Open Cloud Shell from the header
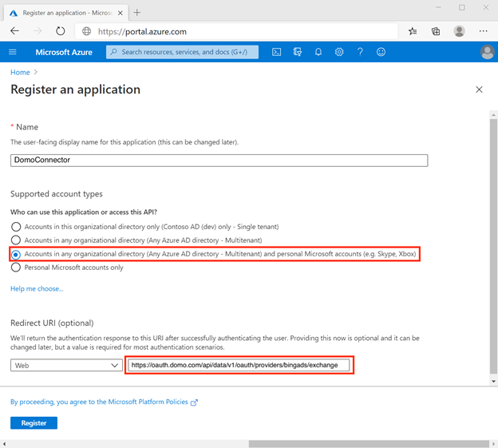The image size is (498, 448). (276, 52)
